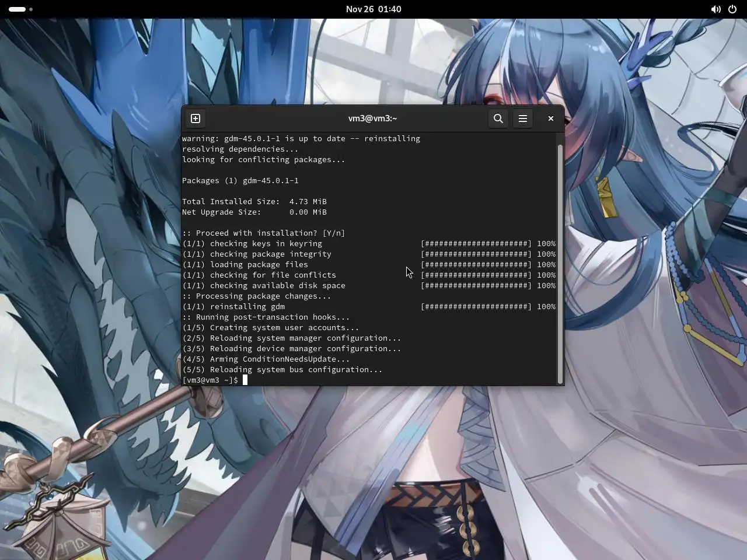Open the terminal hamburger menu
This screenshot has width=747, height=560.
[523, 118]
